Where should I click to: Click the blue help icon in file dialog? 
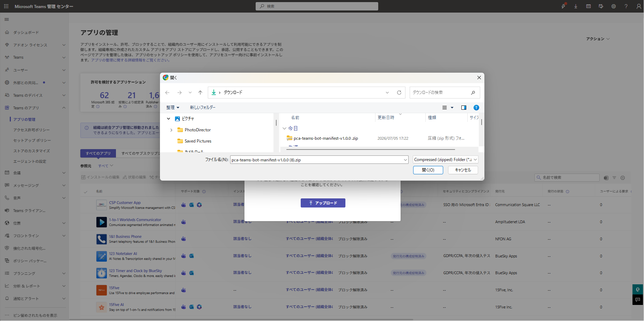476,108
